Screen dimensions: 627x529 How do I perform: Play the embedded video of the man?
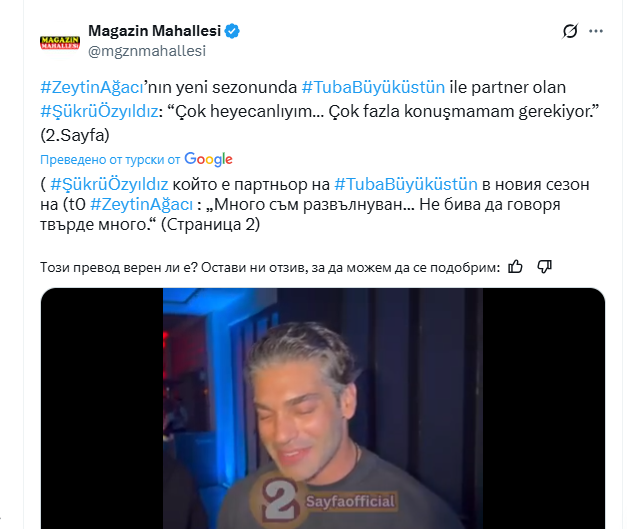pos(323,408)
